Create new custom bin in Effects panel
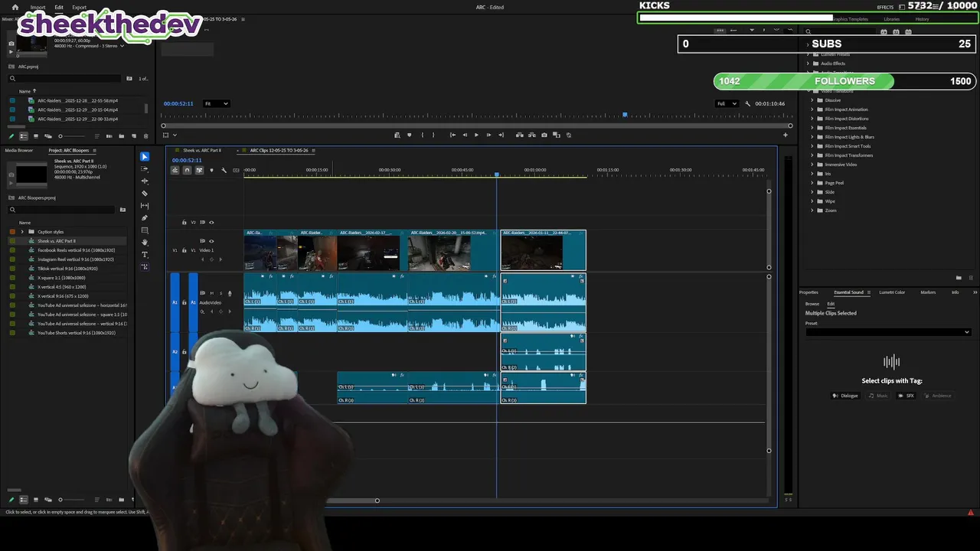The height and width of the screenshot is (551, 980). click(x=959, y=278)
